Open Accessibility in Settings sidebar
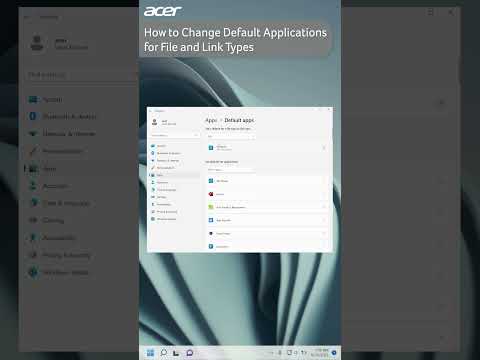The height and width of the screenshot is (360, 480). (x=174, y=205)
